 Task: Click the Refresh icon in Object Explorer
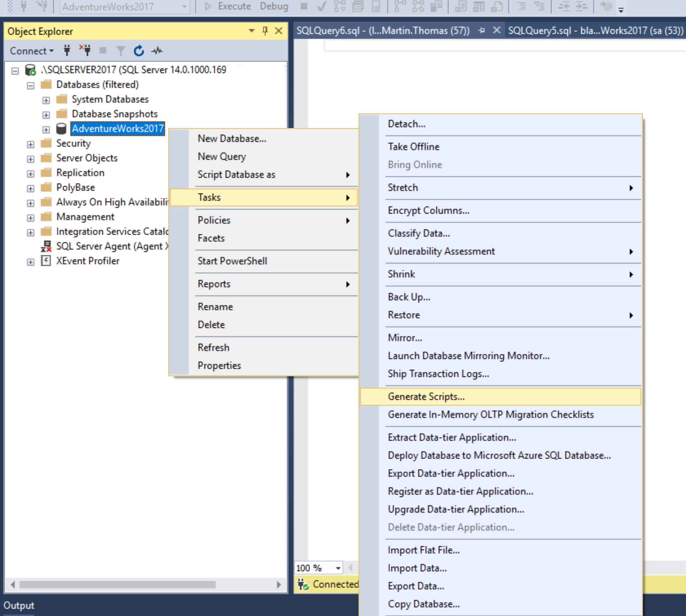(139, 51)
